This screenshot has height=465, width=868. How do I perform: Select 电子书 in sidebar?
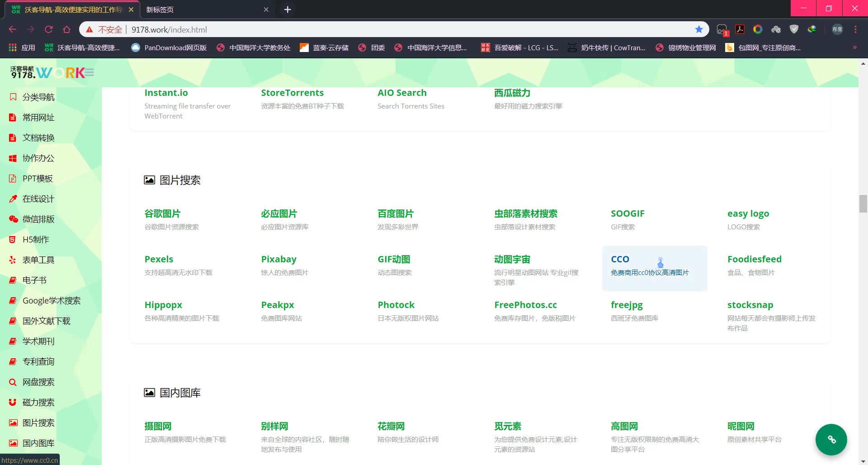[x=34, y=280]
